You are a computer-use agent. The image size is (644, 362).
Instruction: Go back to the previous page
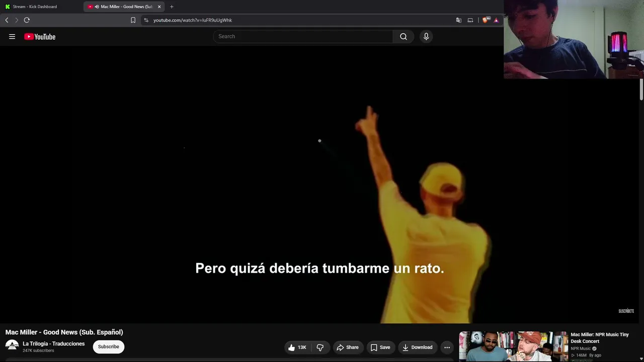(x=7, y=20)
